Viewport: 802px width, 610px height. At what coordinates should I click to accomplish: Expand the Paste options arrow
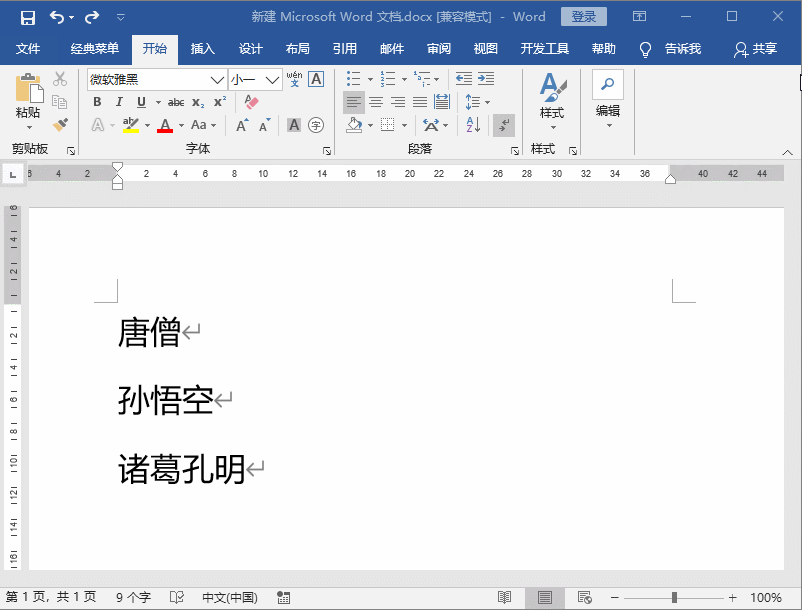point(29,127)
